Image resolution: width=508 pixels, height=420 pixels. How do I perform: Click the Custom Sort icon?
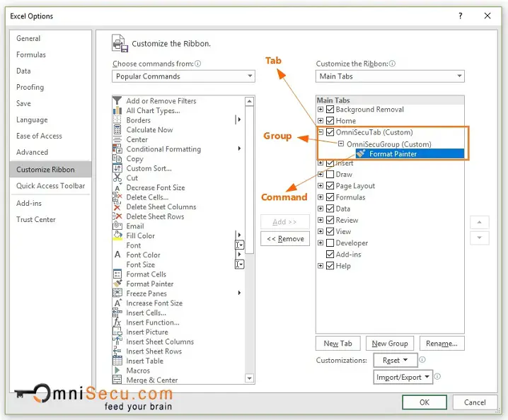(x=117, y=168)
